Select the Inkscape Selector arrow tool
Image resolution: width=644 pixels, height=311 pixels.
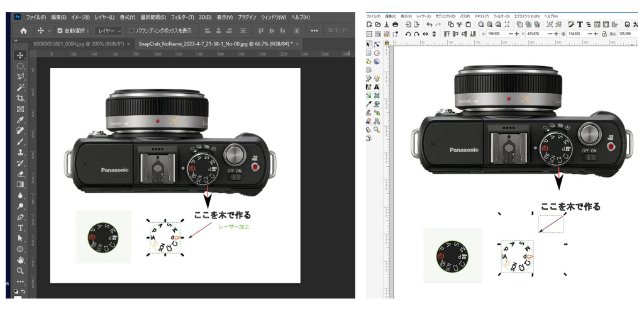(x=369, y=45)
